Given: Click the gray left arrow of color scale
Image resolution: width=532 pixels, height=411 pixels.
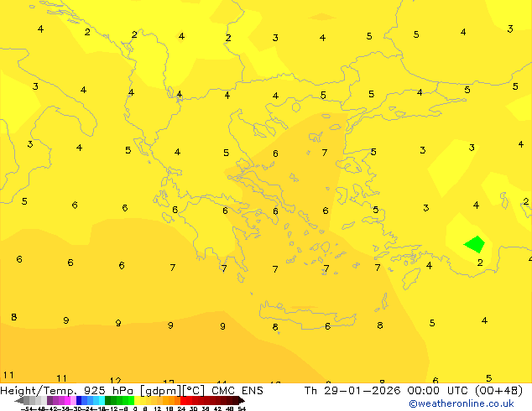Looking at the screenshot, I should pos(19,400).
